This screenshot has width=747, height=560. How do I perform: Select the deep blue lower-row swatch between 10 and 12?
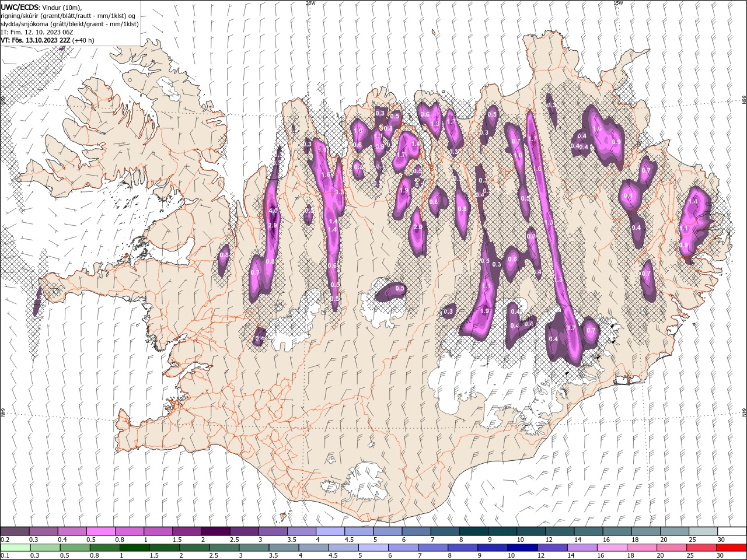tap(522, 548)
